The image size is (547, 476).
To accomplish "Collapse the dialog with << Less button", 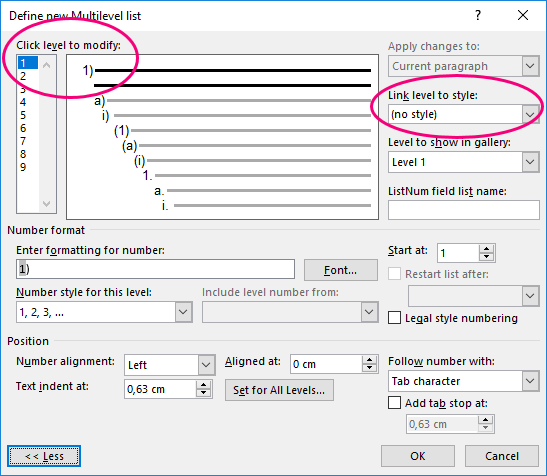I will [44, 456].
